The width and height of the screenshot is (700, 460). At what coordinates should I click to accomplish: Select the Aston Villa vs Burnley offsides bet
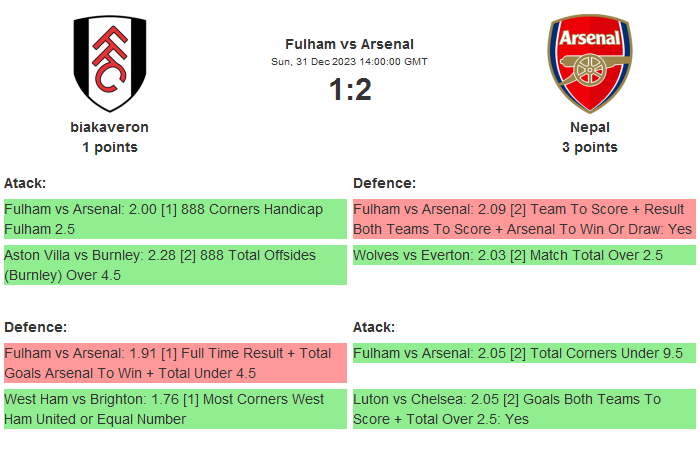coord(174,265)
